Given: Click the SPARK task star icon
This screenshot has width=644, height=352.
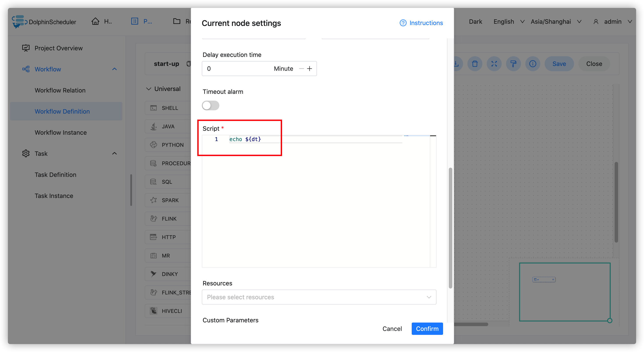Looking at the screenshot, I should tap(154, 200).
